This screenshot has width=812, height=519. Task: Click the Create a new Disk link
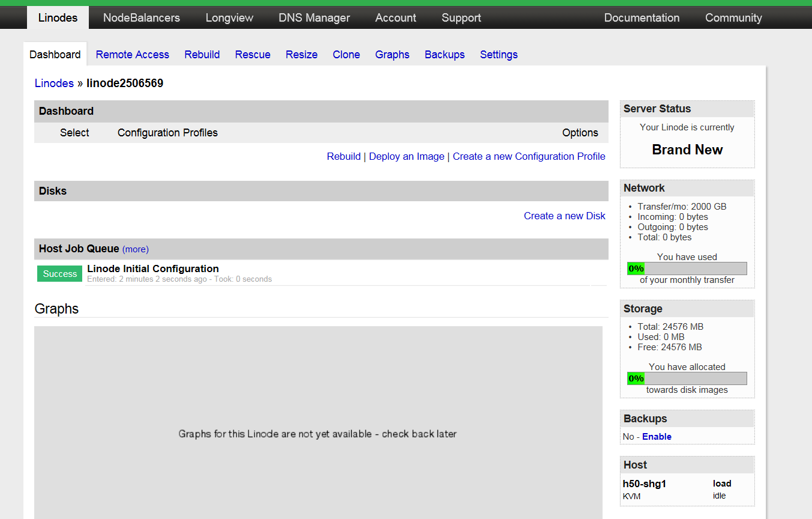[x=565, y=216]
